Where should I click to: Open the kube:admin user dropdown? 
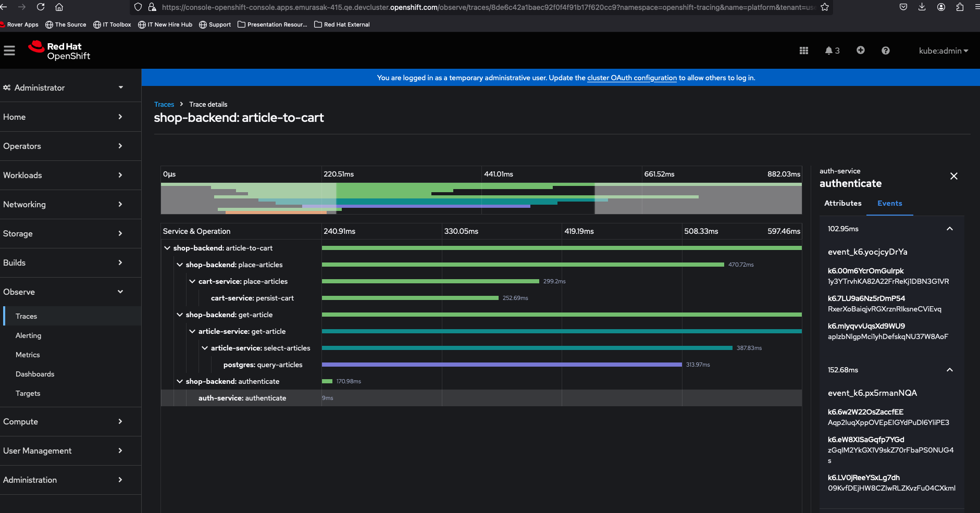(944, 51)
